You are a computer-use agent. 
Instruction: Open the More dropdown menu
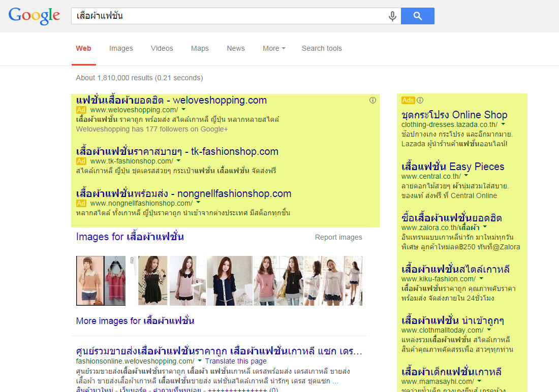click(x=274, y=49)
